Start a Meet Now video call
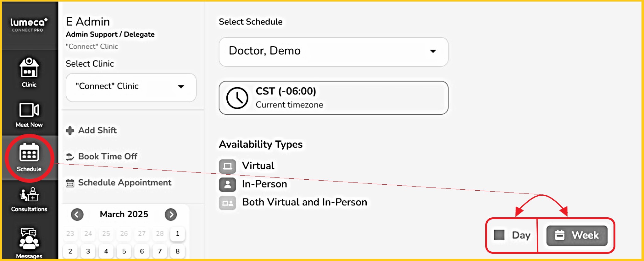The height and width of the screenshot is (261, 644). pyautogui.click(x=29, y=111)
